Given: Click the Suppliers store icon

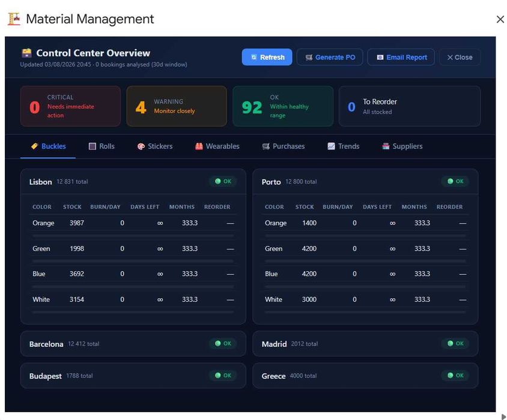Looking at the screenshot, I should click(x=386, y=146).
